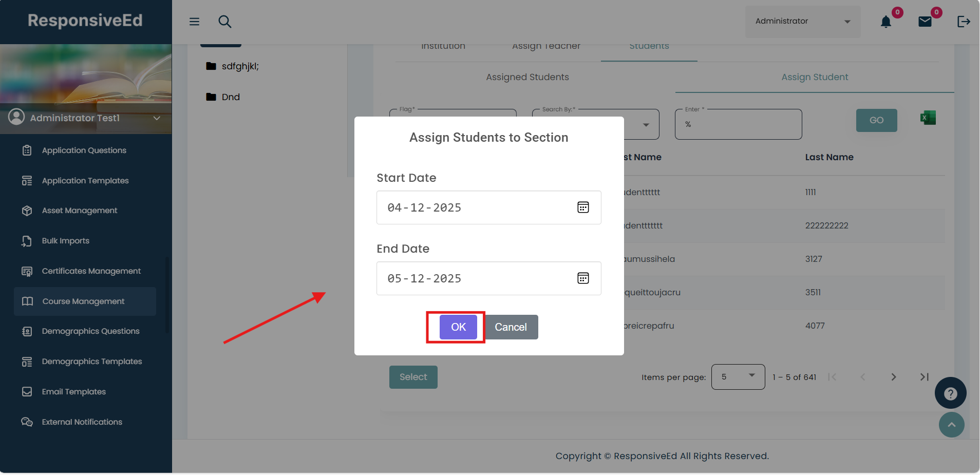The image size is (980, 475).
Task: Open the Dnd folder
Action: pos(230,97)
